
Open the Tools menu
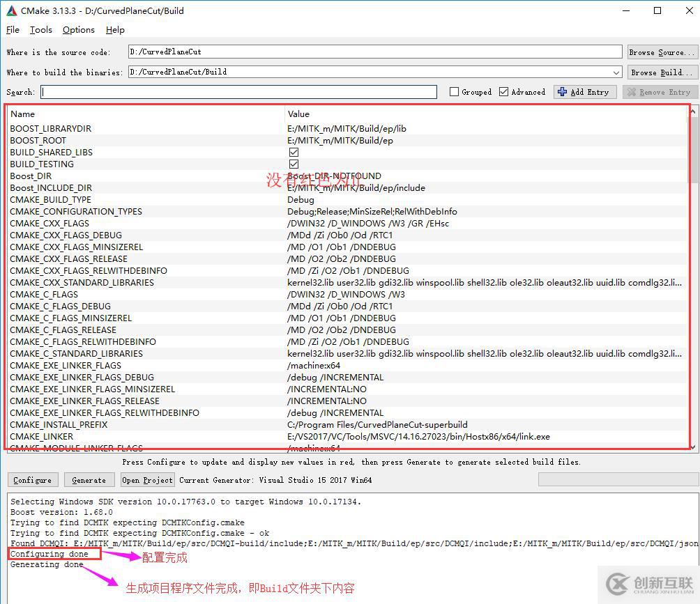pyautogui.click(x=41, y=30)
